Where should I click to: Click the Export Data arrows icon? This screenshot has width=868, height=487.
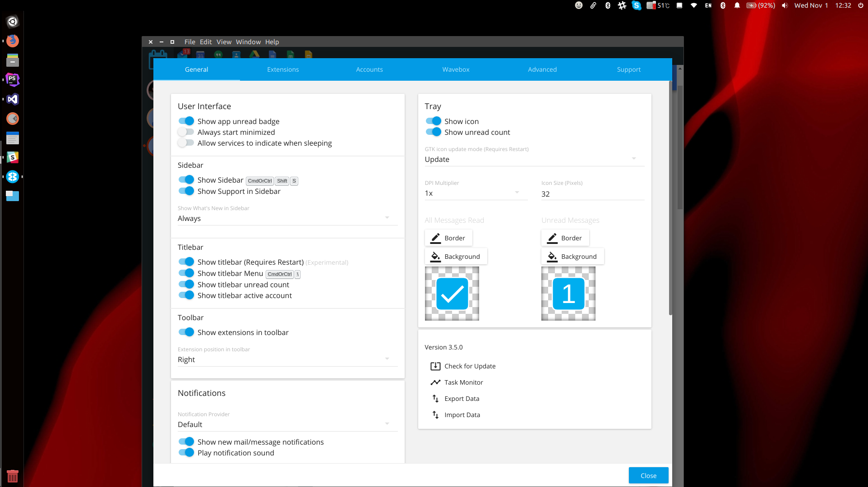click(x=435, y=398)
